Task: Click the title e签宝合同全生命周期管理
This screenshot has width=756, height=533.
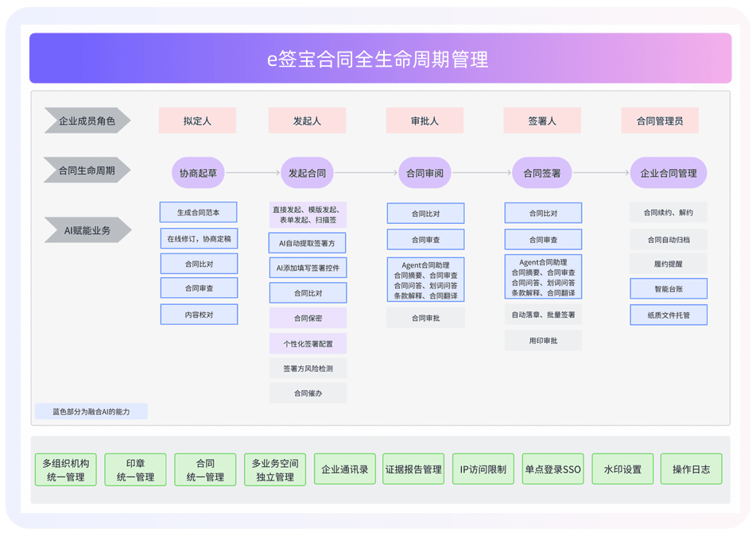Action: coord(378,60)
